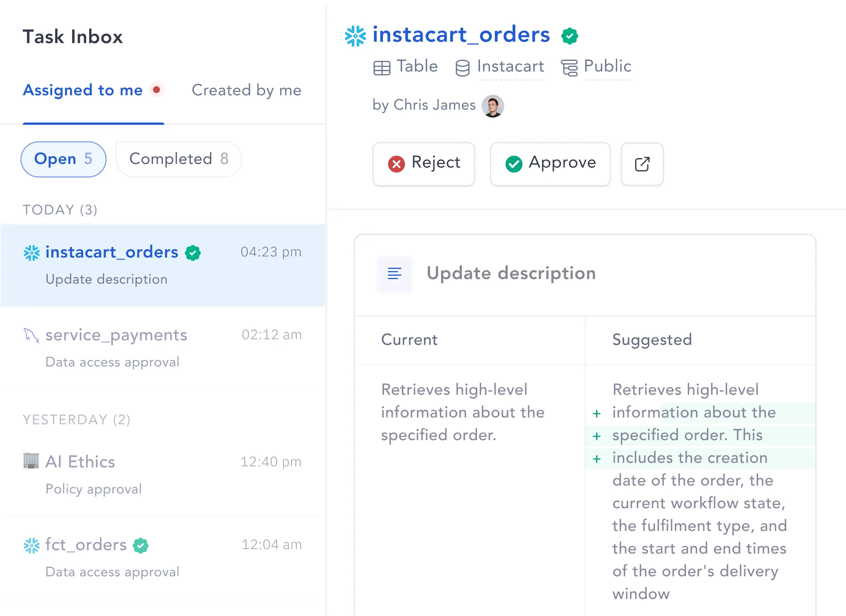Viewport: 846px width, 616px height.
Task: Open the fct_orders data access approval task
Action: pyautogui.click(x=163, y=558)
